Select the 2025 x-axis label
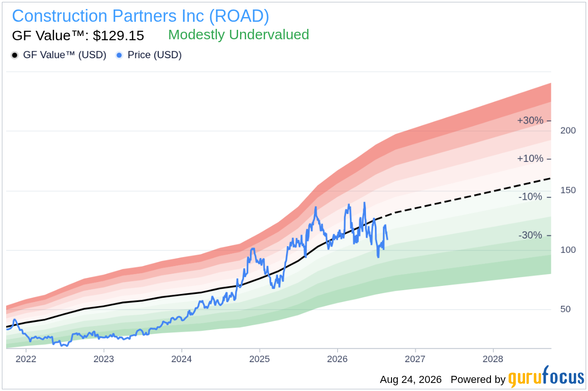Image resolution: width=588 pixels, height=391 pixels. pos(259,359)
